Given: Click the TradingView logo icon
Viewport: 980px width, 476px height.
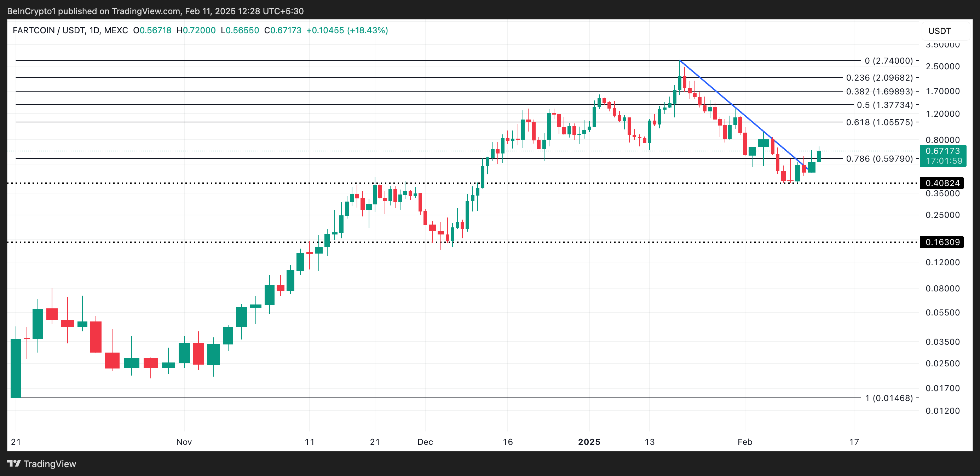Looking at the screenshot, I should click(14, 464).
